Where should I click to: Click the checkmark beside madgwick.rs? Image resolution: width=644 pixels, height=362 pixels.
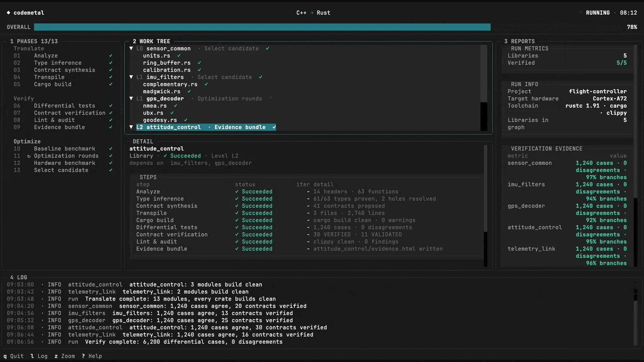(x=189, y=91)
